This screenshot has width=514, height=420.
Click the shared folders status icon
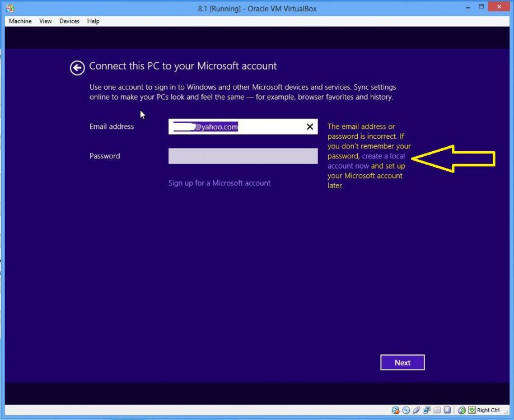pos(436,410)
